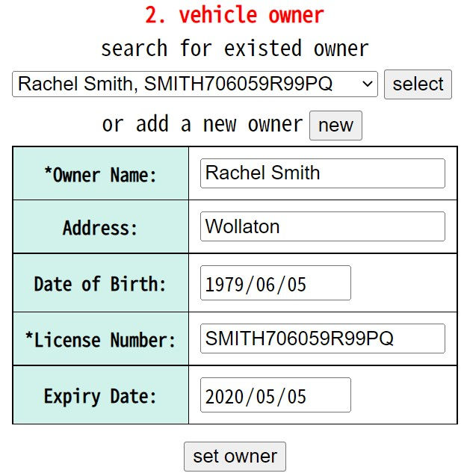Click the select button

coord(418,84)
